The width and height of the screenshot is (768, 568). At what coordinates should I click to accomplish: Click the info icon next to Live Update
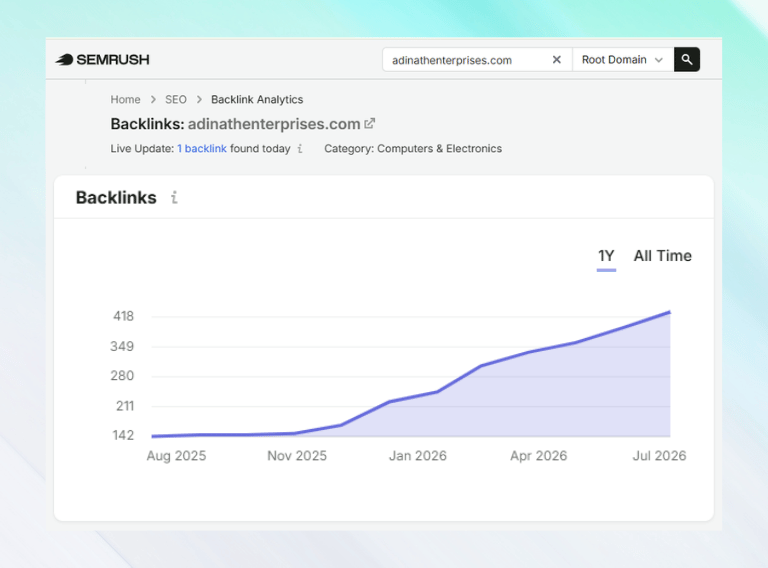300,148
